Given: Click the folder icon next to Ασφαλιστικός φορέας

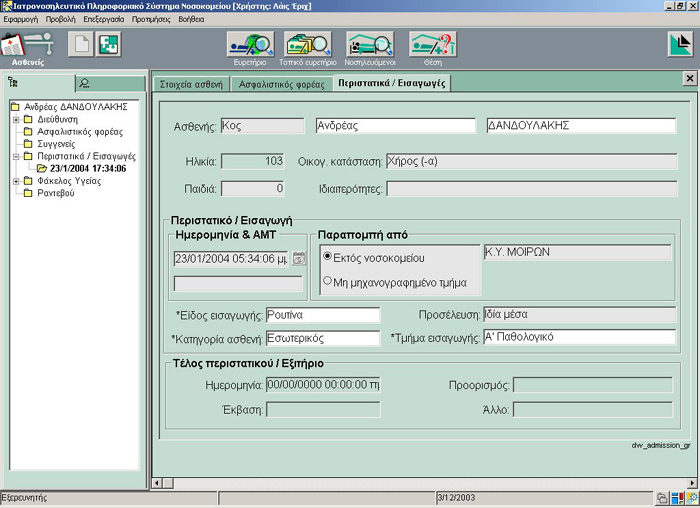Looking at the screenshot, I should (28, 132).
